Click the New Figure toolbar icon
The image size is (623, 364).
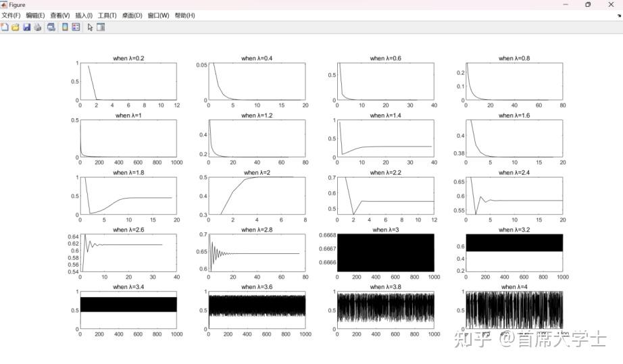5,27
